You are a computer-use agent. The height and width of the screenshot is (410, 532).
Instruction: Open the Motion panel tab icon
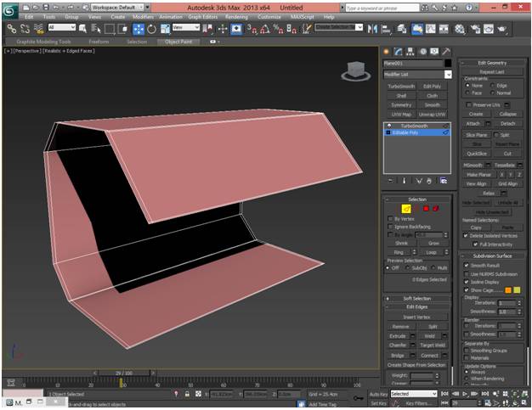[x=422, y=52]
